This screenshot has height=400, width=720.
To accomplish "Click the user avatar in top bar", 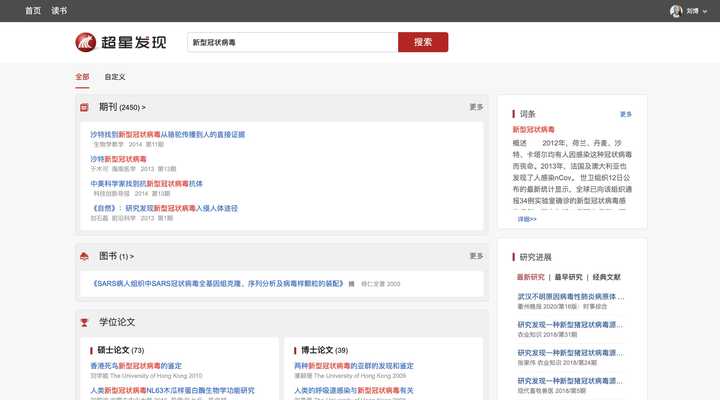I will [676, 11].
